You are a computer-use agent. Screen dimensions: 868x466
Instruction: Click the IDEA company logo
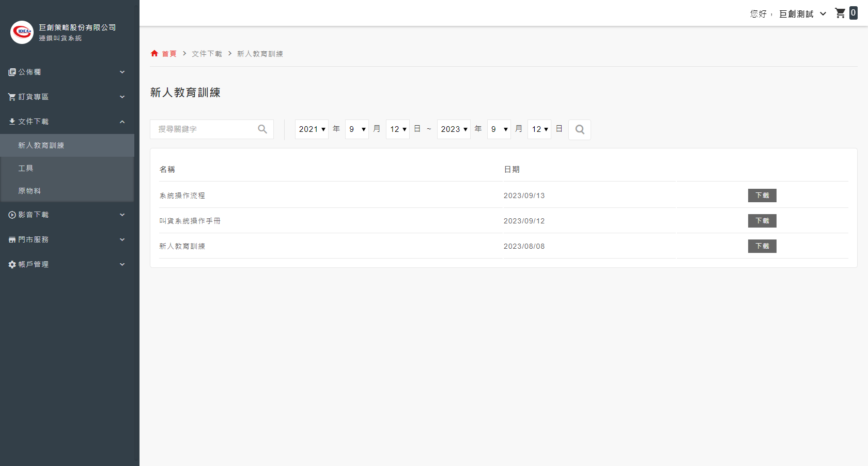[x=22, y=32]
